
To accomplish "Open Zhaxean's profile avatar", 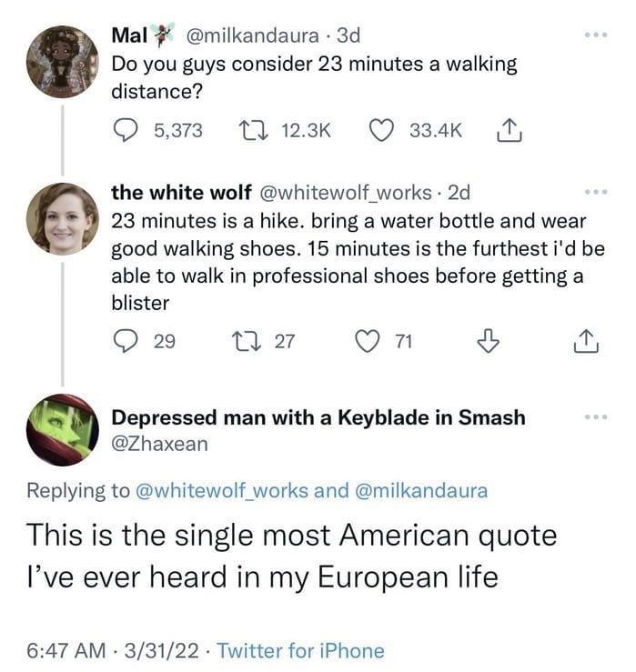I will (61, 430).
